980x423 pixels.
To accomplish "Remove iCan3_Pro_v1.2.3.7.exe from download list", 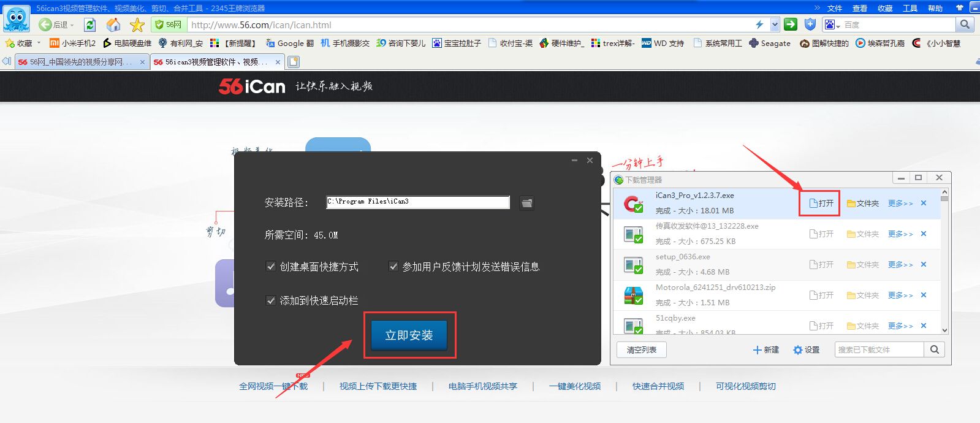I will [924, 203].
